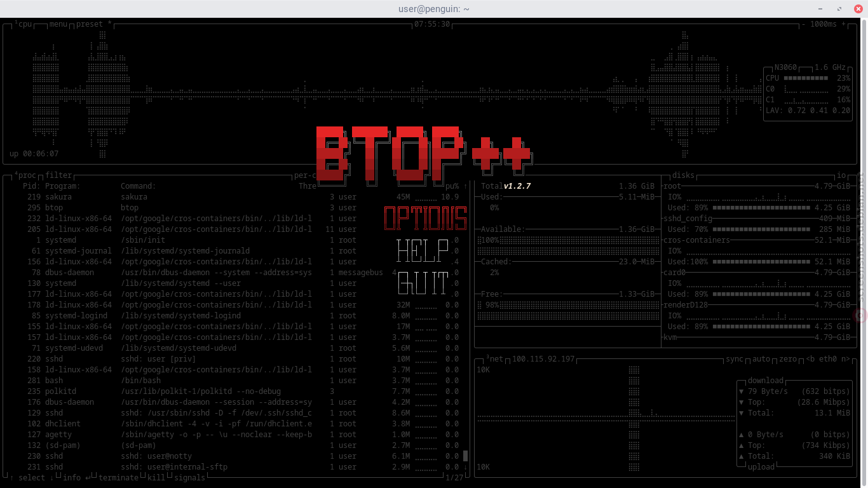The image size is (868, 488).
Task: Click the up arrow beside 'select'
Action: click(x=11, y=477)
